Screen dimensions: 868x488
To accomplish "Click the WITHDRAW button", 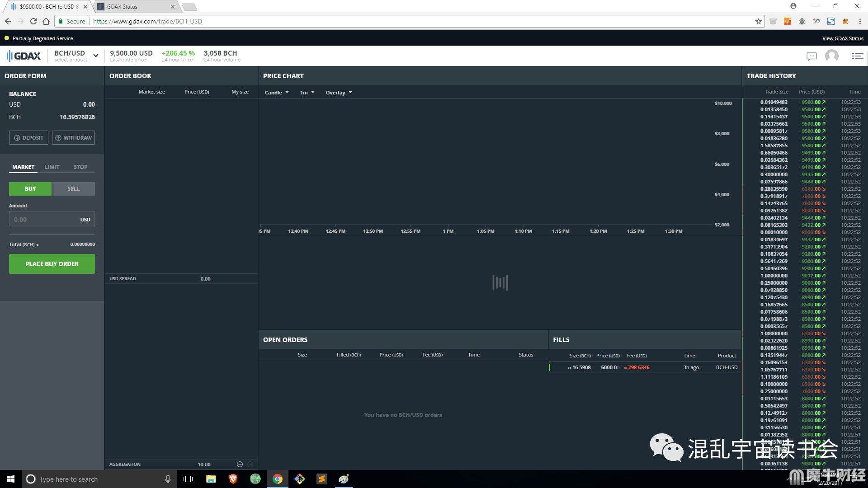I will pos(73,138).
